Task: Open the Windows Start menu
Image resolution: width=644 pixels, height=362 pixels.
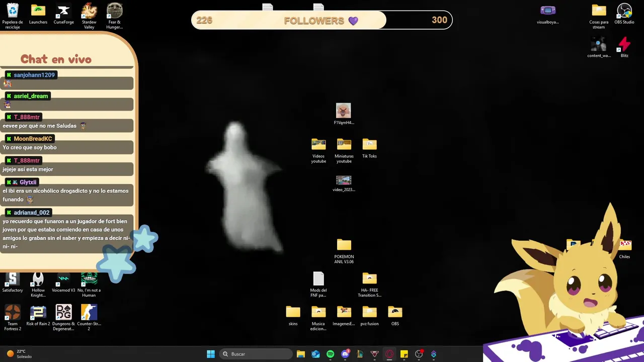Action: (x=211, y=354)
